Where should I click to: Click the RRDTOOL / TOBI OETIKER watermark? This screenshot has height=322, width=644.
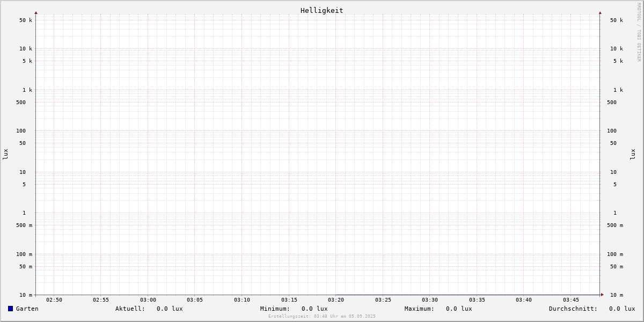639,32
